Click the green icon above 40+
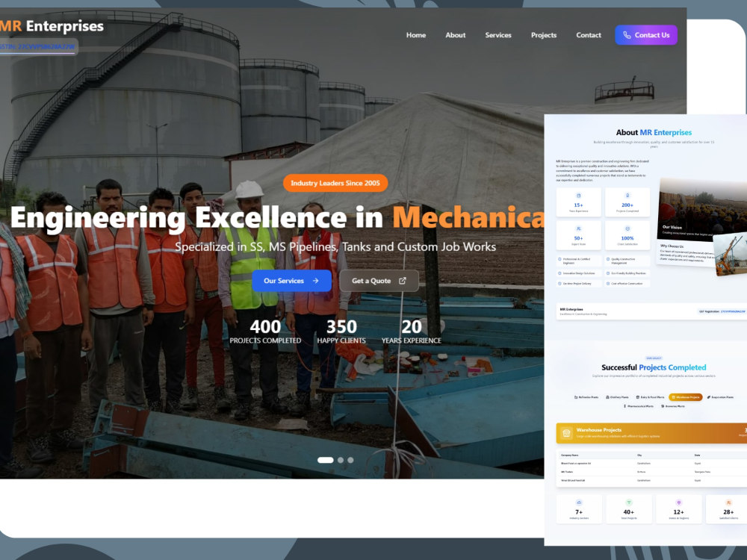The width and height of the screenshot is (747, 560). [629, 503]
